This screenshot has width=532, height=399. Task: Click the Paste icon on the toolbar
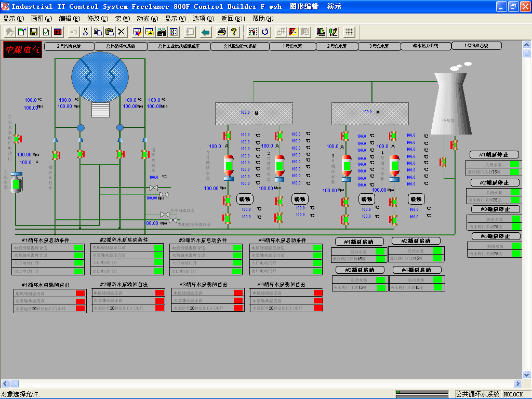(x=110, y=32)
